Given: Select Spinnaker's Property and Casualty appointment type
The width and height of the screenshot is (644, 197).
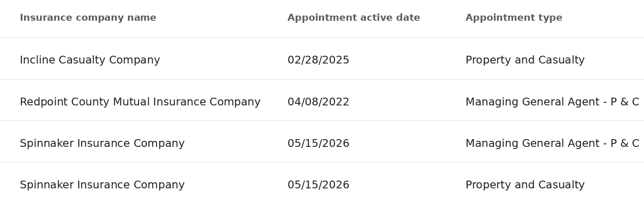Looking at the screenshot, I should (x=525, y=185).
